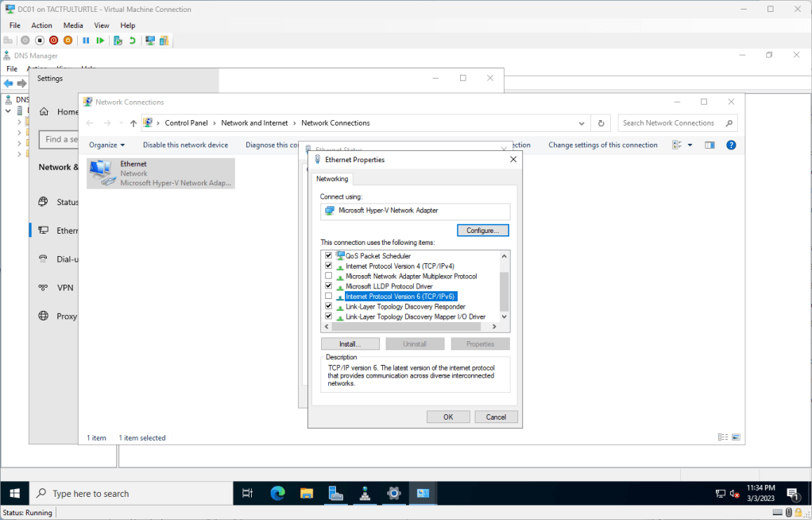Click the red Shut Down VM icon
812x520 pixels.
(x=53, y=40)
